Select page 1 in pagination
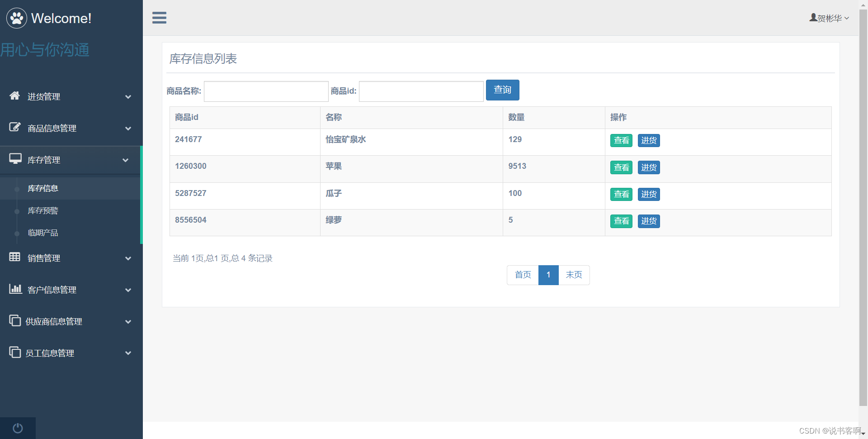The image size is (868, 439). [x=548, y=275]
